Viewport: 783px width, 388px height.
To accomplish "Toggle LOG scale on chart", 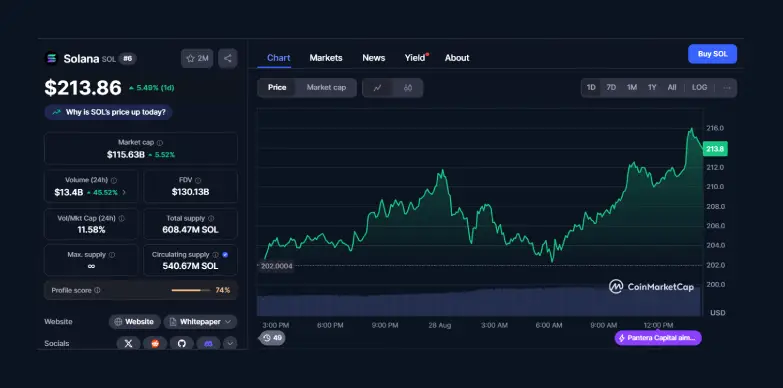I will pos(700,87).
